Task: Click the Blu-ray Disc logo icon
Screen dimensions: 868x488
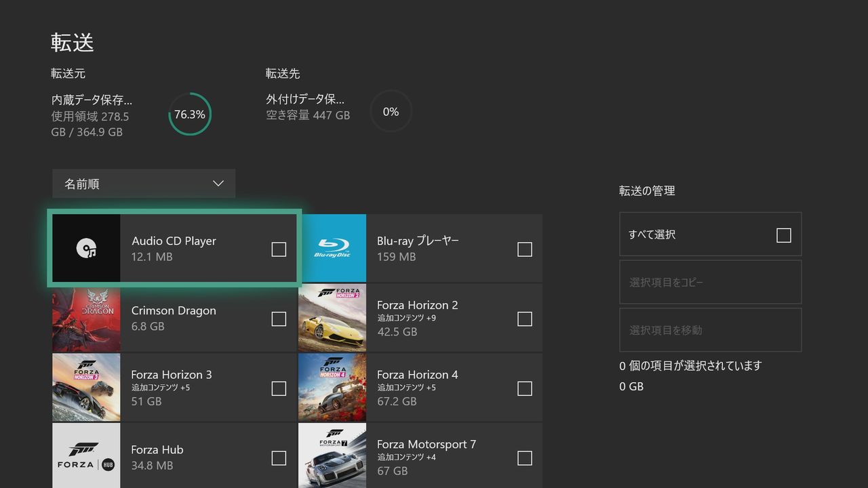Action: pyautogui.click(x=332, y=249)
